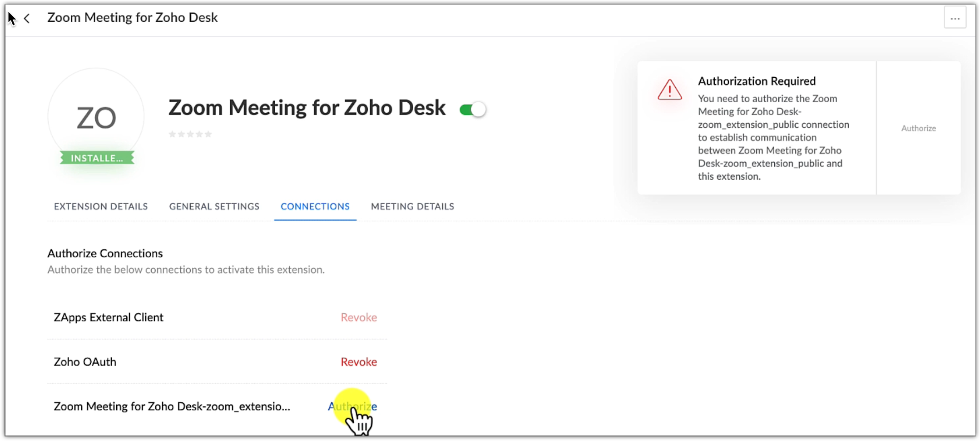Click the green Installed ribbon badge
This screenshot has height=441, width=980.
click(97, 158)
